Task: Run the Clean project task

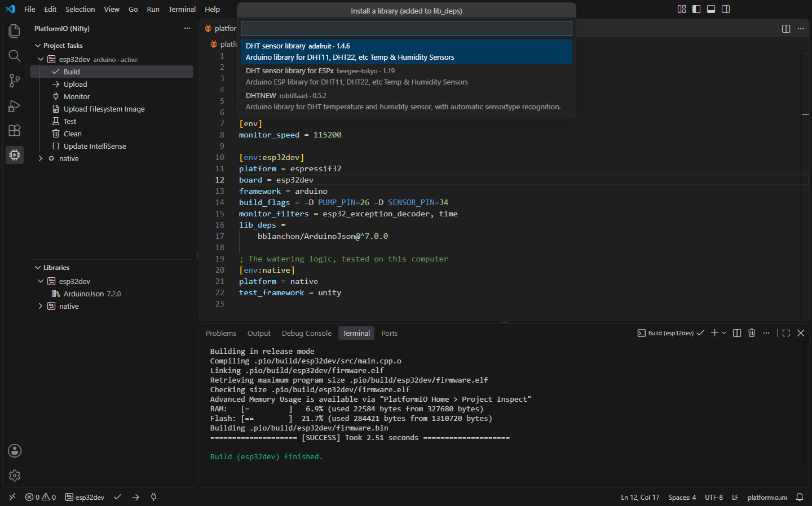Action: pos(112,134)
